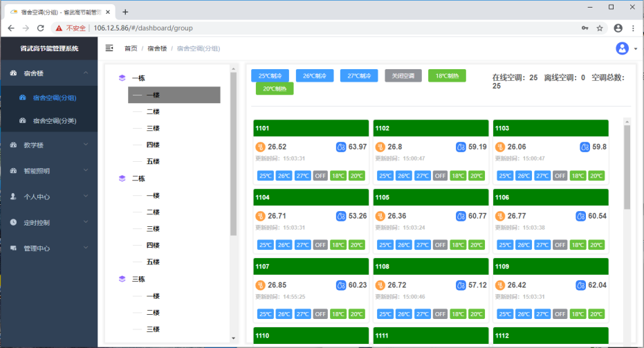Screen dimensions: 644x348
Task: Click the temperature icon in room 1101
Action: coord(260,147)
